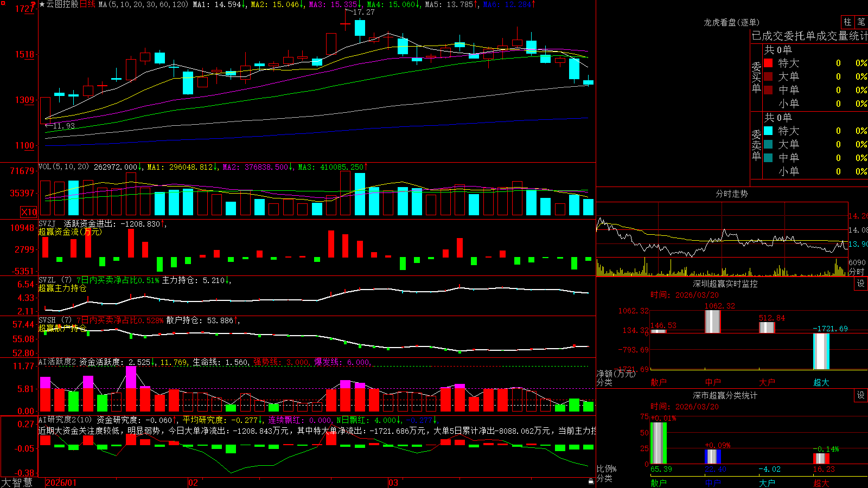
Task: Click the 超赢主力持仓 label
Action: pyautogui.click(x=62, y=288)
